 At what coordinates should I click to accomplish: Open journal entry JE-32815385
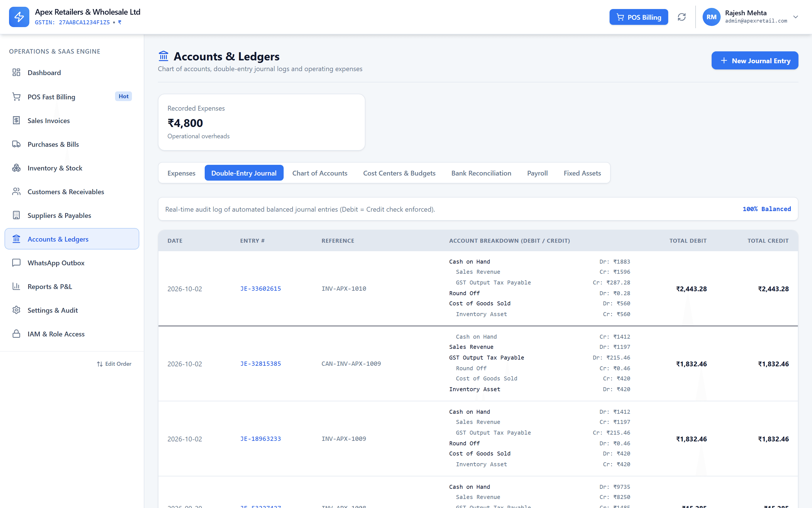pyautogui.click(x=261, y=364)
